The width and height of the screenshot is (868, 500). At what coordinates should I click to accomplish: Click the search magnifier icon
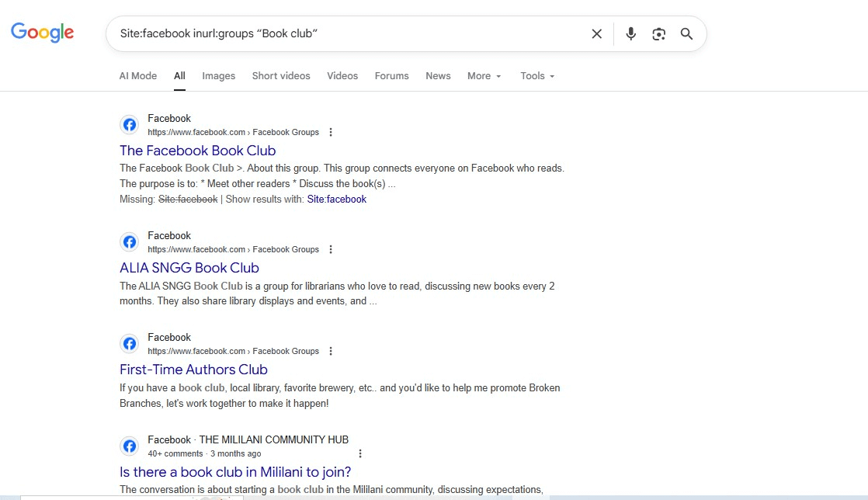tap(686, 33)
